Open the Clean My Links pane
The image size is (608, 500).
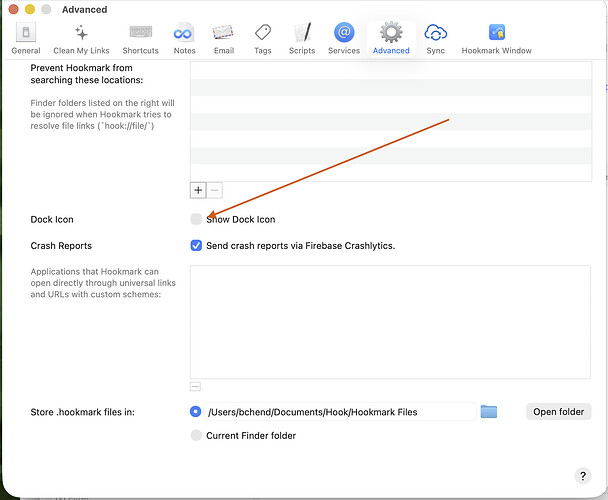tap(81, 39)
